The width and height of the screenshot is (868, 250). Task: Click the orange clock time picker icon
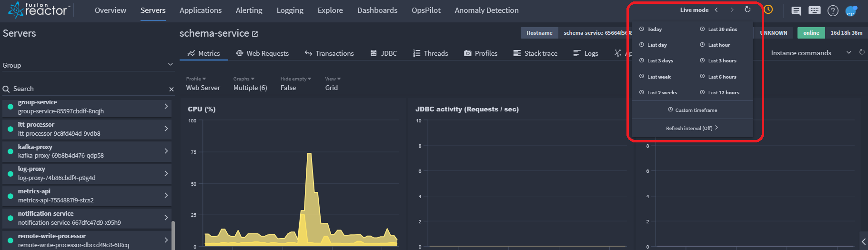[x=768, y=10]
